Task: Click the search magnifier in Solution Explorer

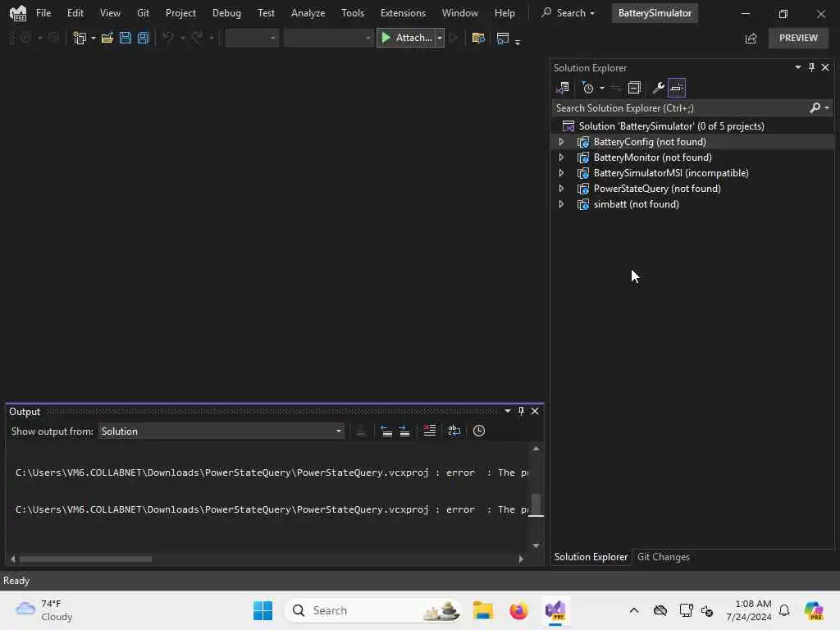Action: tap(815, 107)
